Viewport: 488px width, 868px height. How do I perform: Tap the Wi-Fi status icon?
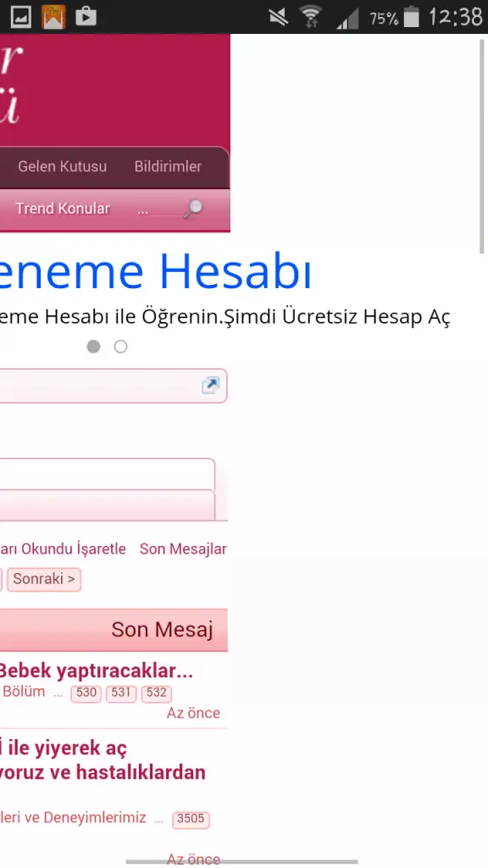pyautogui.click(x=311, y=17)
